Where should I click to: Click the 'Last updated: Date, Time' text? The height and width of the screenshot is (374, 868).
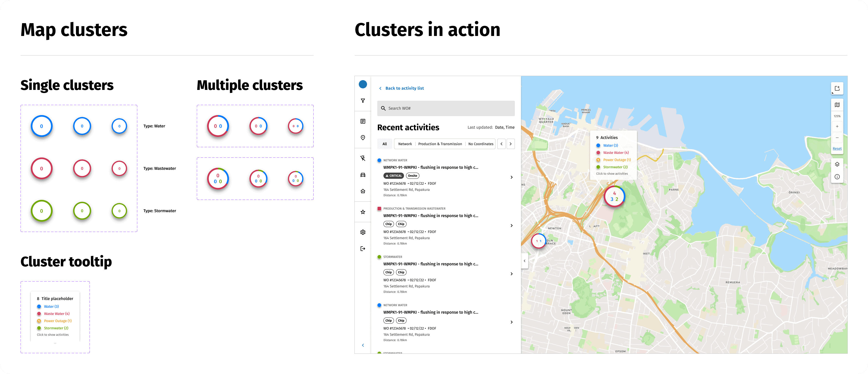pos(491,127)
